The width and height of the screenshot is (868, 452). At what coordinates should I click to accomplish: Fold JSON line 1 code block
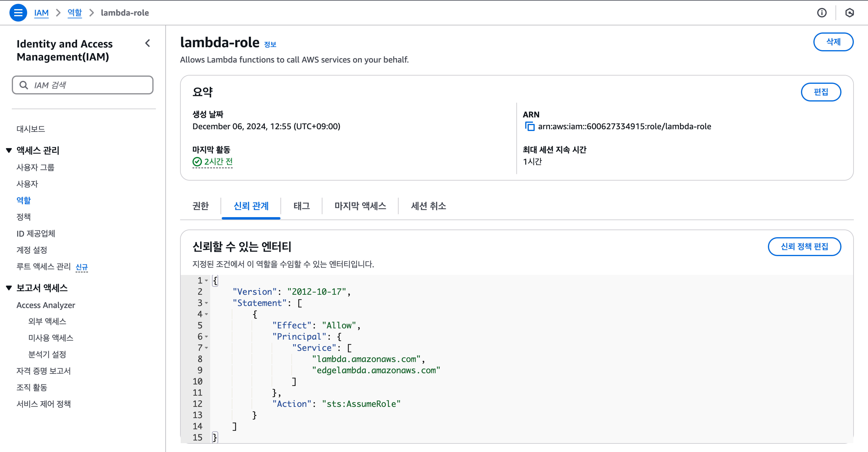pos(206,281)
